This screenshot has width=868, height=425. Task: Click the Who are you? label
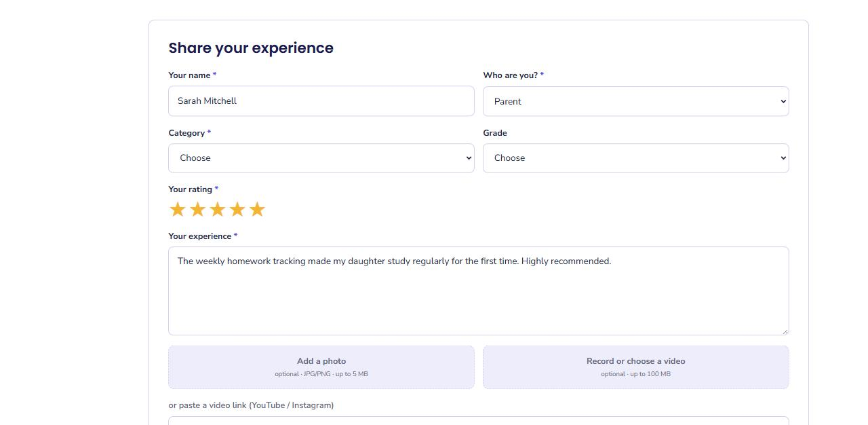point(513,75)
